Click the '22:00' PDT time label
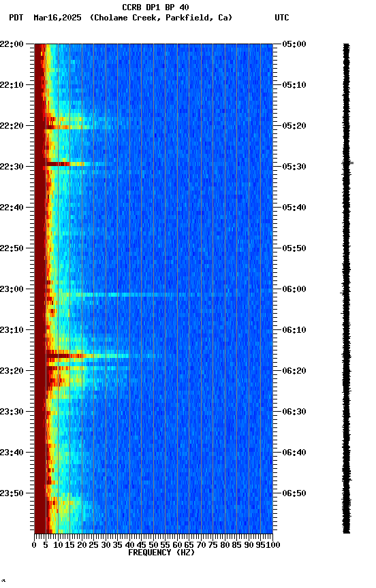This screenshot has height=588, width=376. click(12, 44)
